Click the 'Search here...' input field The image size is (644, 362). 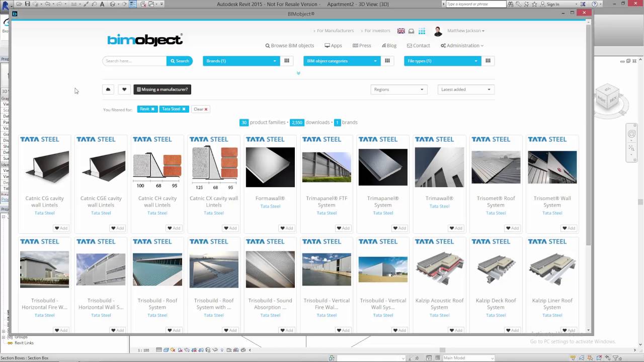134,61
